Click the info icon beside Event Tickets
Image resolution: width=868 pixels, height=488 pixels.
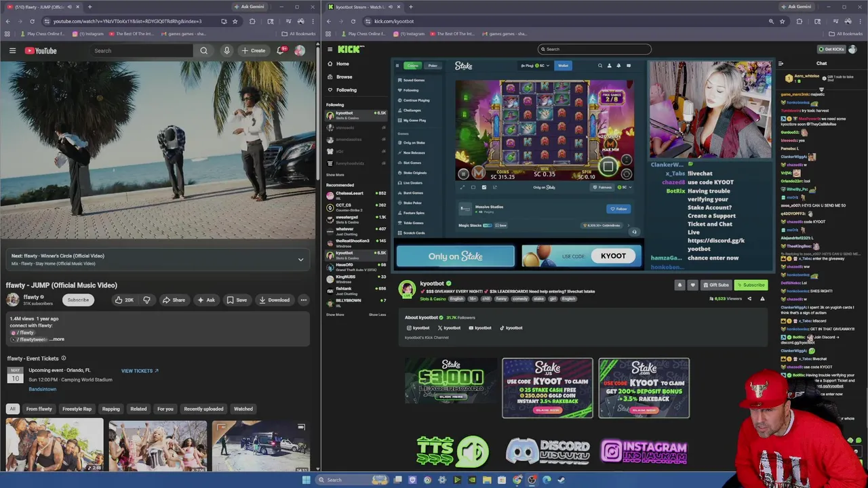(x=64, y=358)
